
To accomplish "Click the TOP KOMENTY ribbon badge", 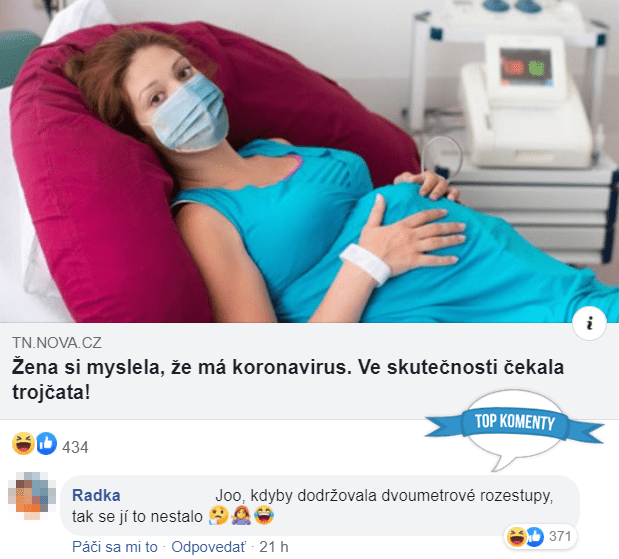I will [514, 424].
